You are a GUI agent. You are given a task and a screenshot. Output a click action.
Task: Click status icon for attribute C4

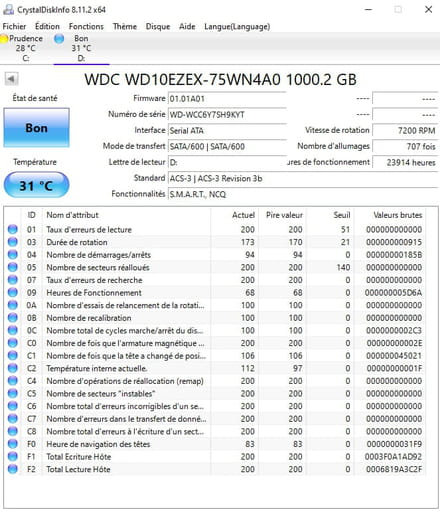[12, 381]
